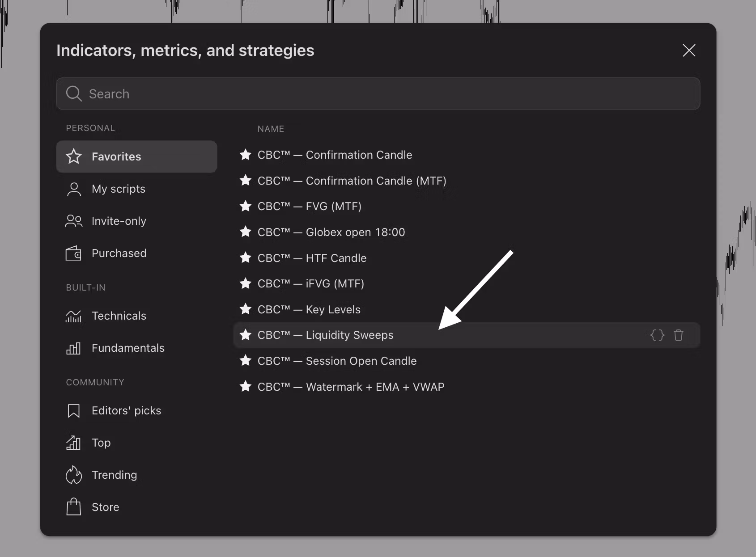Show Trending scripts
This screenshot has height=557, width=756.
[x=114, y=475]
